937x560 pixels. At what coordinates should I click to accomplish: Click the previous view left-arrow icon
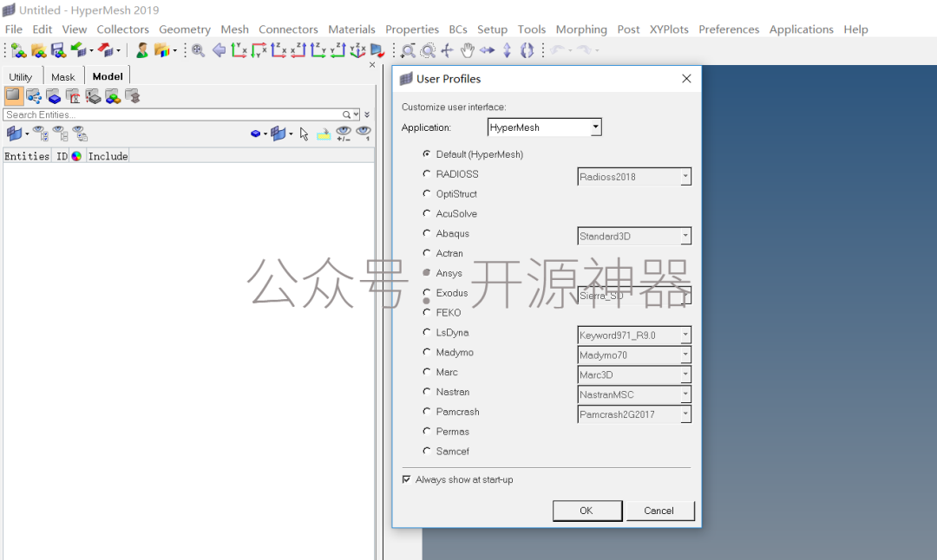pos(219,51)
